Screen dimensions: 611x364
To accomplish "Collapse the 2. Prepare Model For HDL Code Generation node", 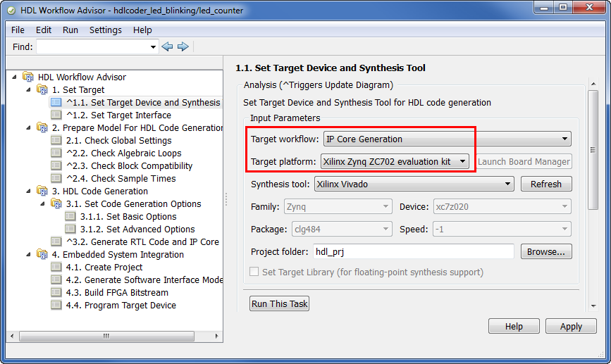I will (28, 127).
